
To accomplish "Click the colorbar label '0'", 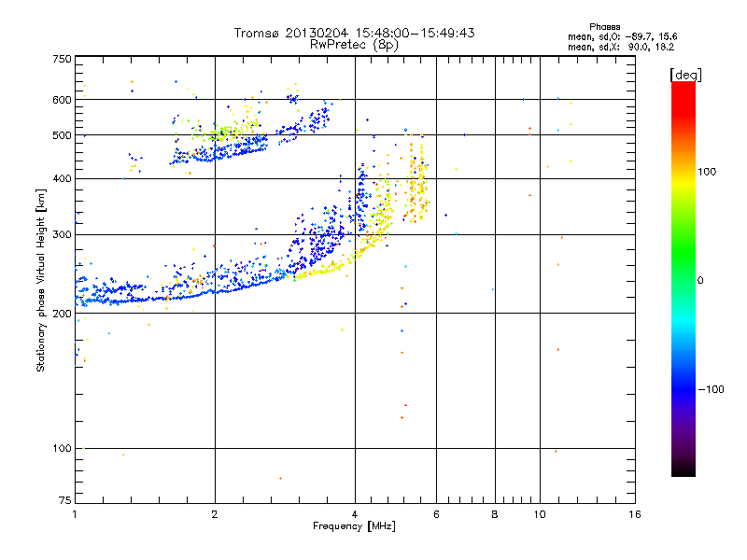I will tap(700, 281).
